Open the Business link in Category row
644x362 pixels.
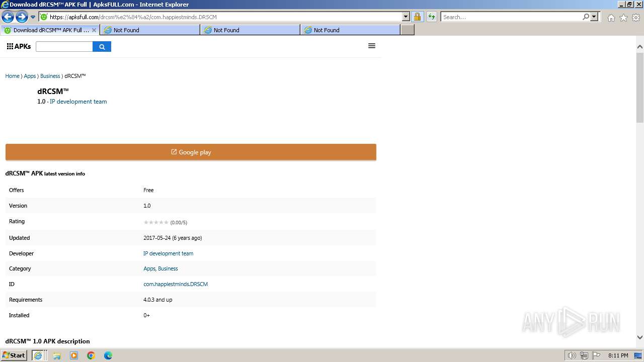(x=168, y=268)
